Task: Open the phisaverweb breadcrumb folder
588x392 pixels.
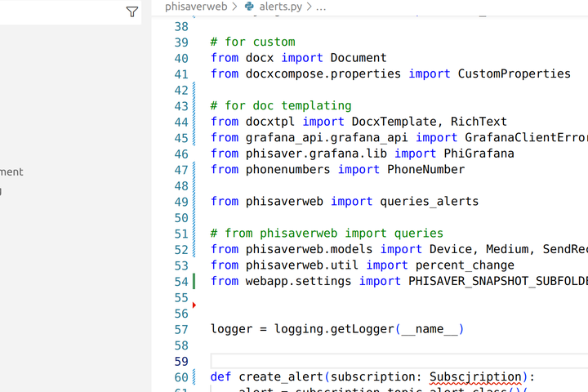Action: 196,7
